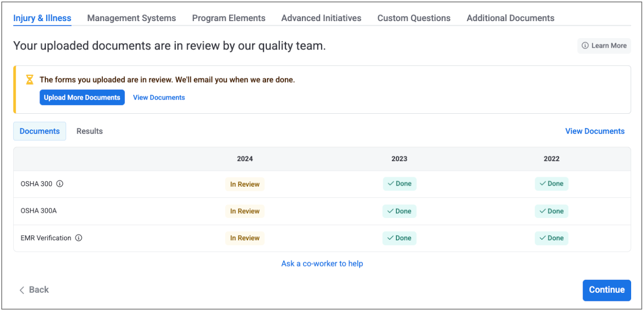Switch to the Results sub-tab
Image resolution: width=644 pixels, height=311 pixels.
click(90, 131)
